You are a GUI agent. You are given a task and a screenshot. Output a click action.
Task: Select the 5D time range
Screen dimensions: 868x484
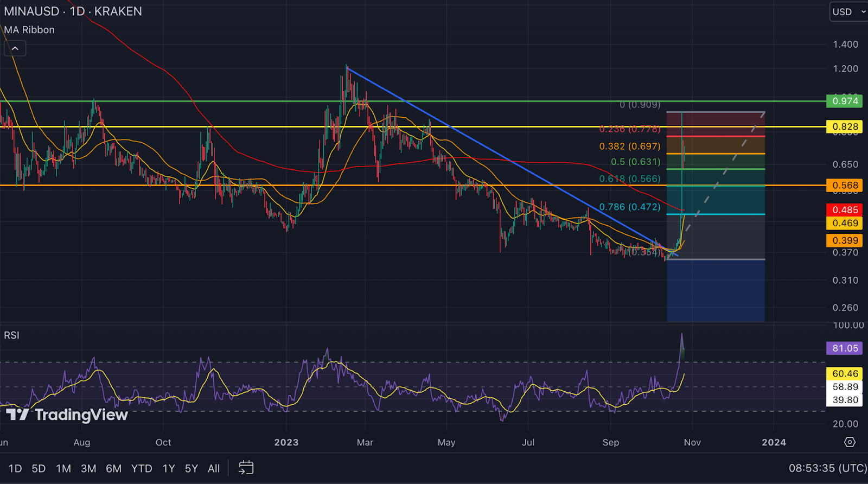coord(39,468)
